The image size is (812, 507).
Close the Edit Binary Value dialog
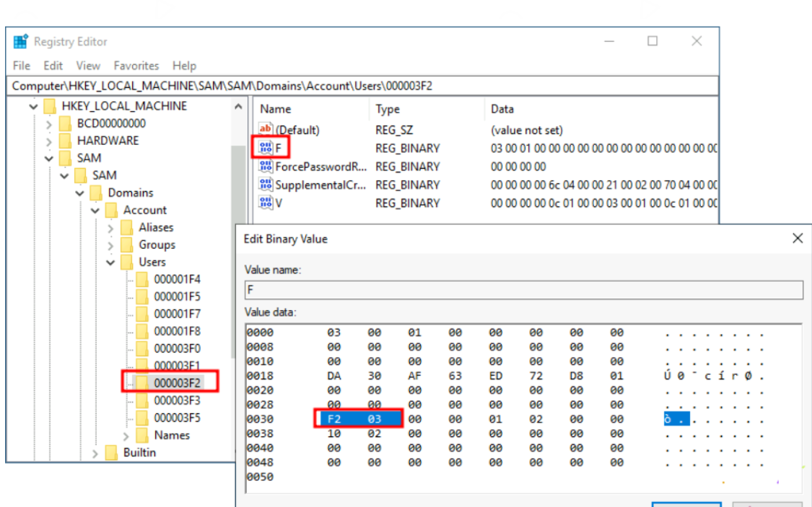tap(798, 238)
